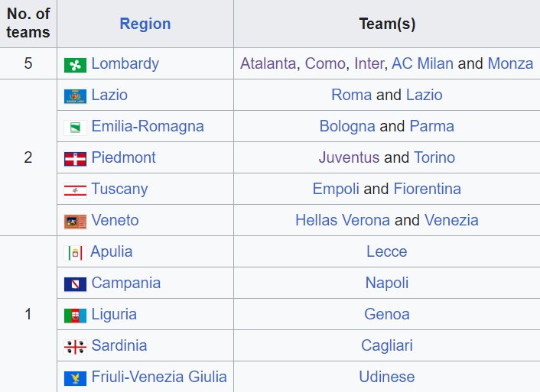Click the Lazio region flag icon
The width and height of the screenshot is (540, 392).
pos(75,96)
